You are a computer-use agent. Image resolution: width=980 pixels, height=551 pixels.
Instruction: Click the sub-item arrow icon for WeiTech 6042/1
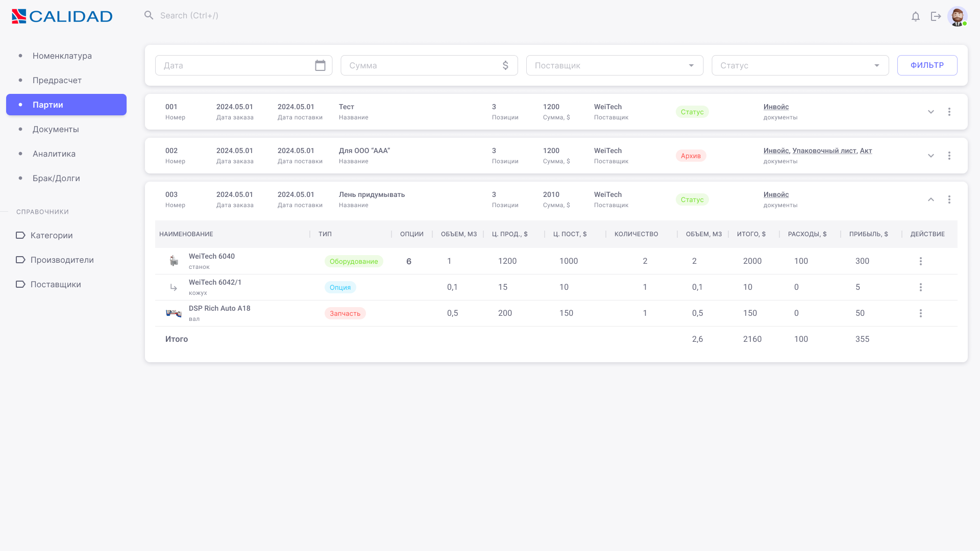point(174,288)
